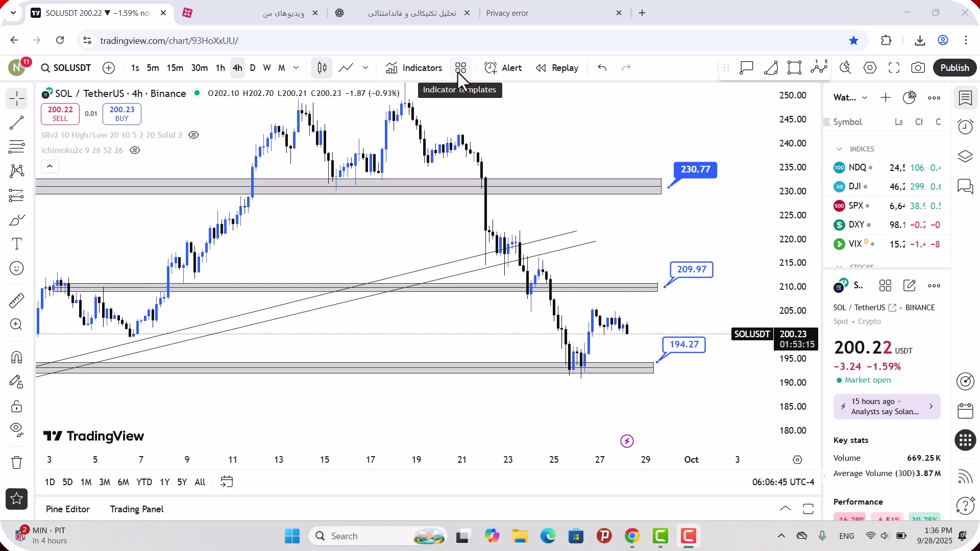The width and height of the screenshot is (980, 551).
Task: Click the 200.22 SELL button
Action: [60, 114]
